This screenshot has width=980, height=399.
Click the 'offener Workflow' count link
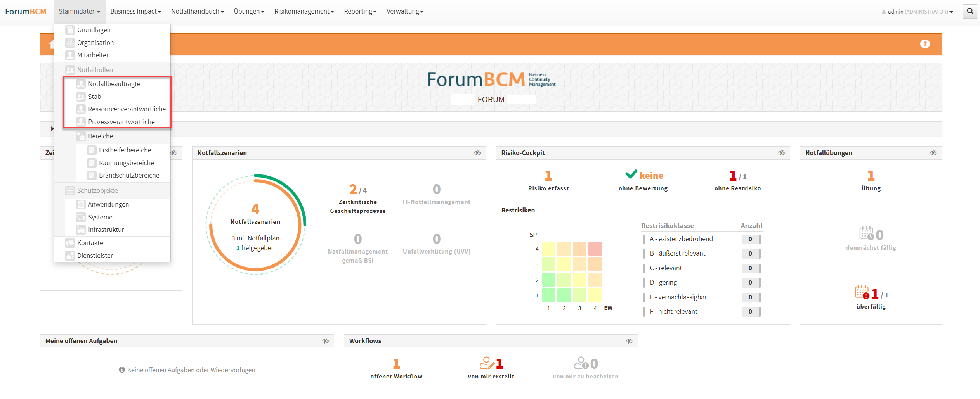click(396, 364)
